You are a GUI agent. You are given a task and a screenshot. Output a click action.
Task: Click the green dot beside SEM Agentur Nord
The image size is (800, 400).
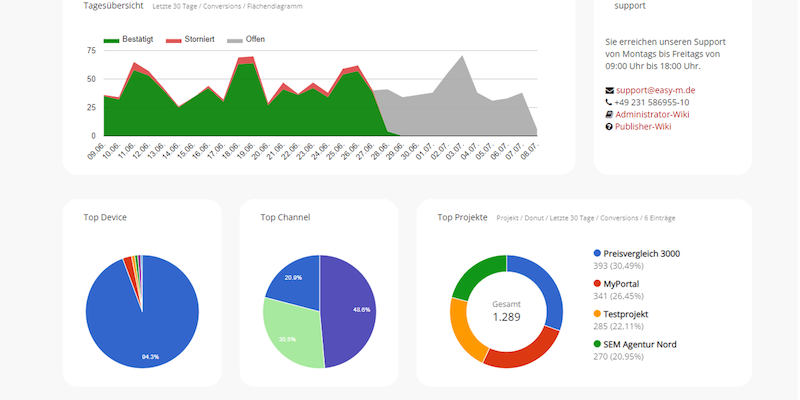[x=598, y=344]
